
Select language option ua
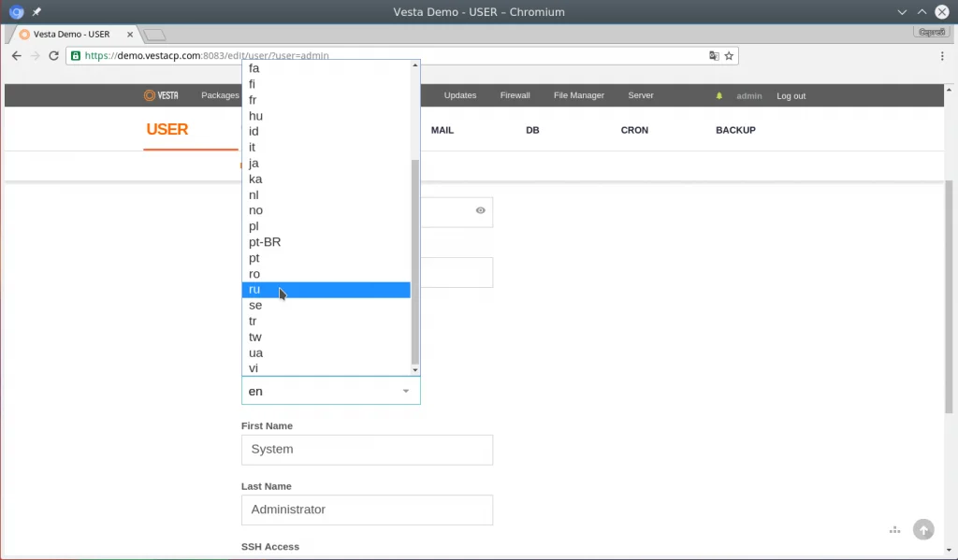click(x=327, y=353)
